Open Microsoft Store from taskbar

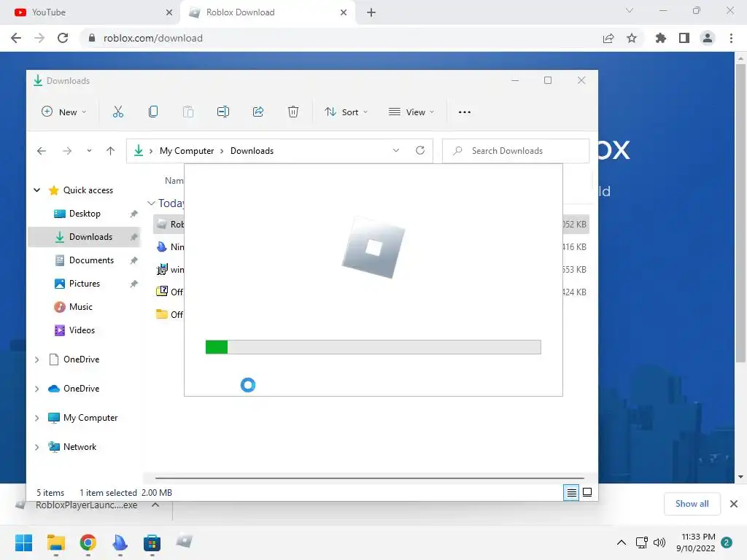pyautogui.click(x=152, y=542)
